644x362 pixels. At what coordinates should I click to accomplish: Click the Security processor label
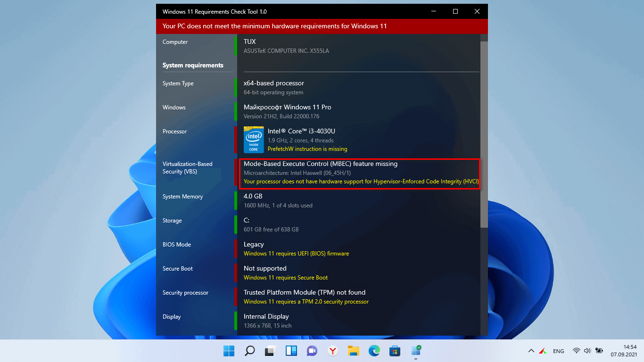[185, 293]
